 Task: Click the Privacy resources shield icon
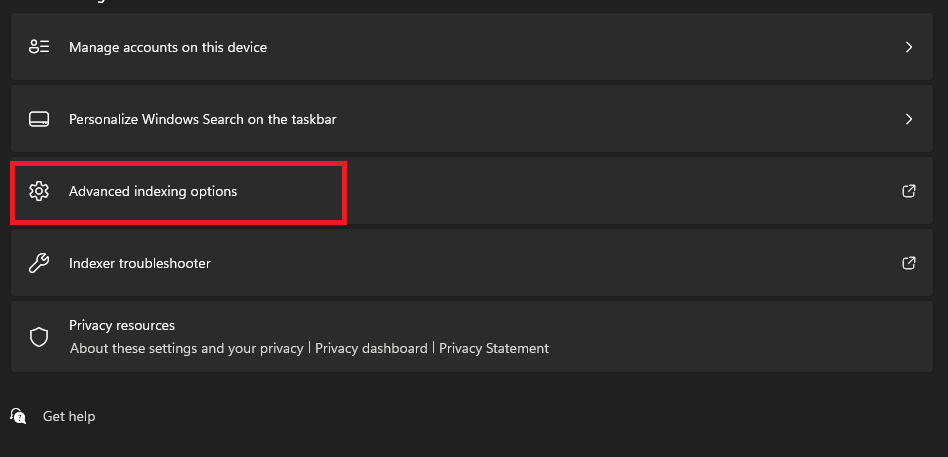click(x=39, y=337)
